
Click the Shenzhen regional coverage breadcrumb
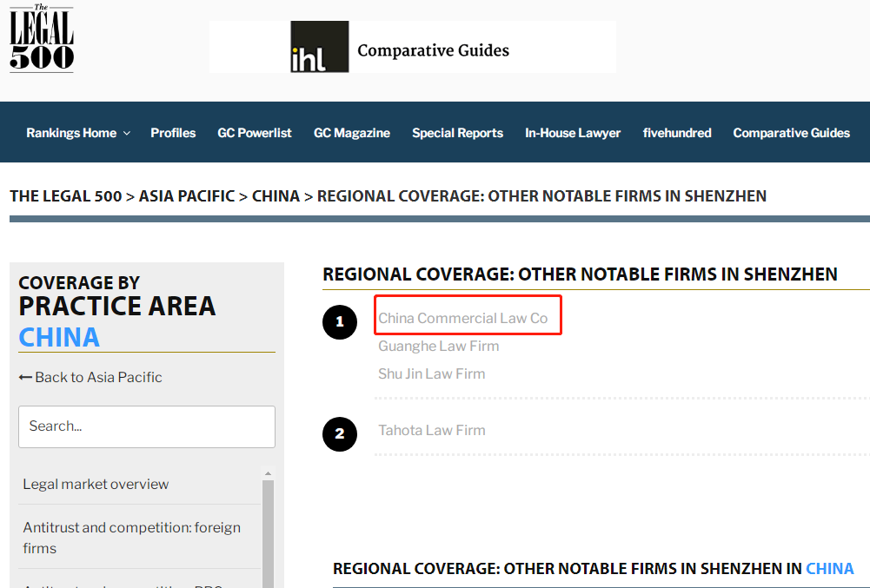541,195
